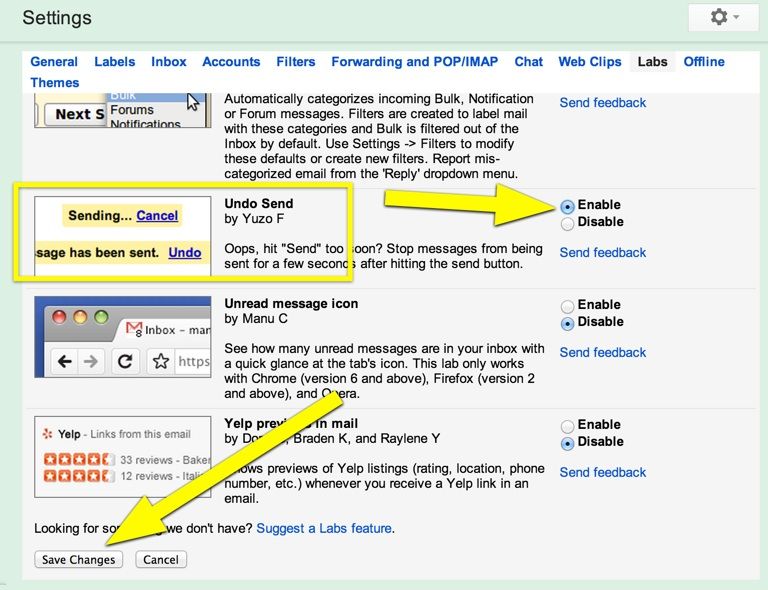Click the Undo Send preview thumbnail
Image resolution: width=768 pixels, height=590 pixels.
coord(122,235)
